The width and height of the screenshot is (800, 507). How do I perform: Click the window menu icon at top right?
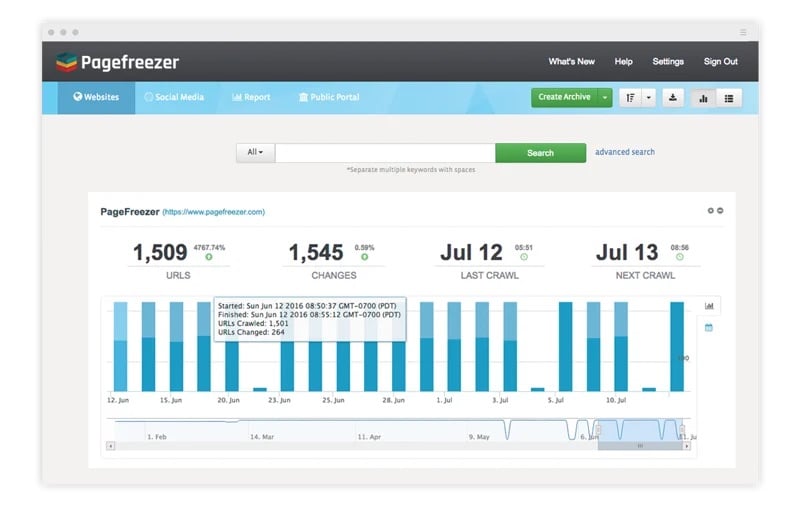pyautogui.click(x=743, y=32)
